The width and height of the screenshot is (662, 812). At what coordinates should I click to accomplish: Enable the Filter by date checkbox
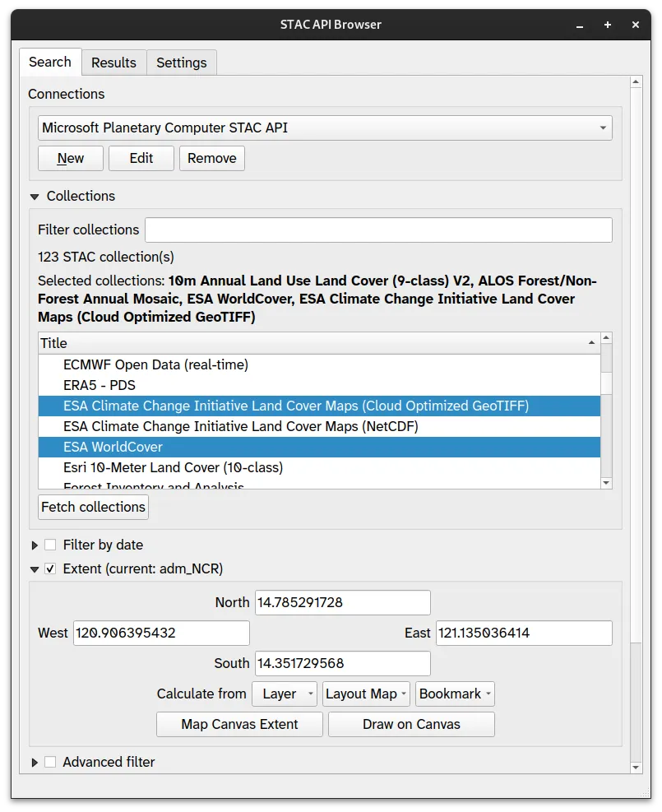coord(50,545)
